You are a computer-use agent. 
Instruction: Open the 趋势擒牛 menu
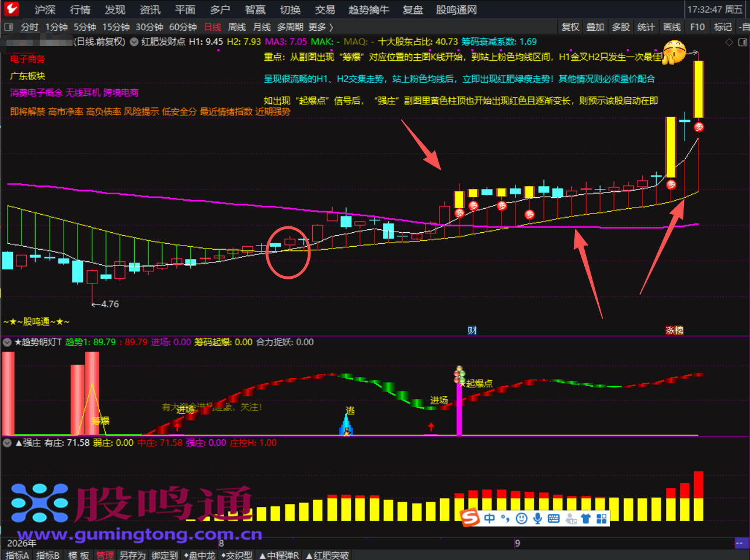[368, 10]
